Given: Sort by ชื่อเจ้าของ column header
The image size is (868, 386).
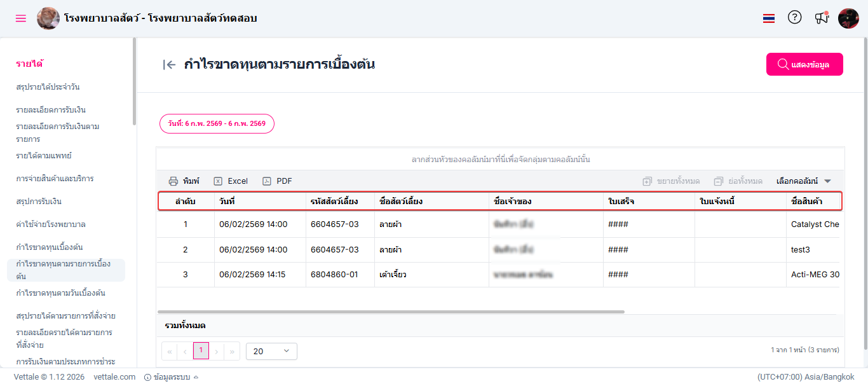Looking at the screenshot, I should (546, 202).
